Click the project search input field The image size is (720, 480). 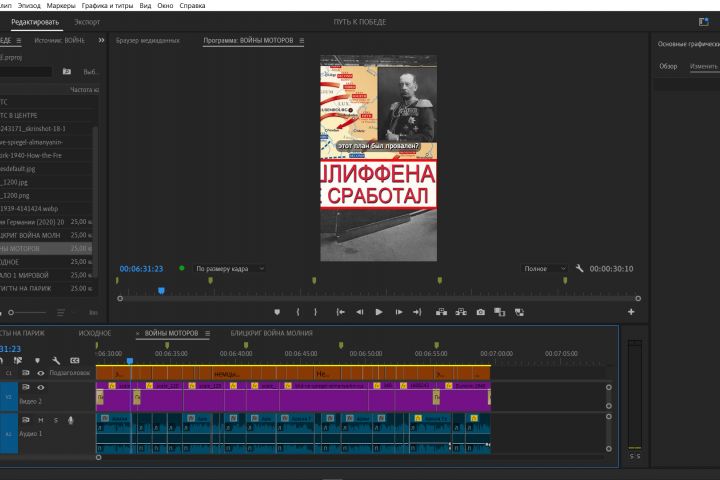pos(26,72)
